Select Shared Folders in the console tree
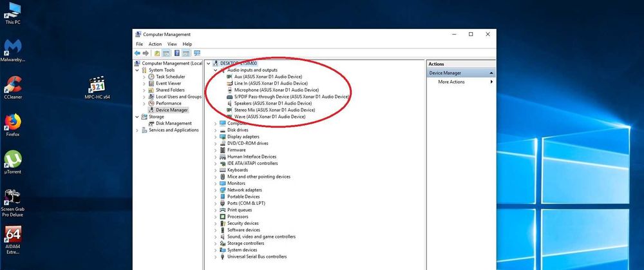This screenshot has width=644, height=270. 170,90
